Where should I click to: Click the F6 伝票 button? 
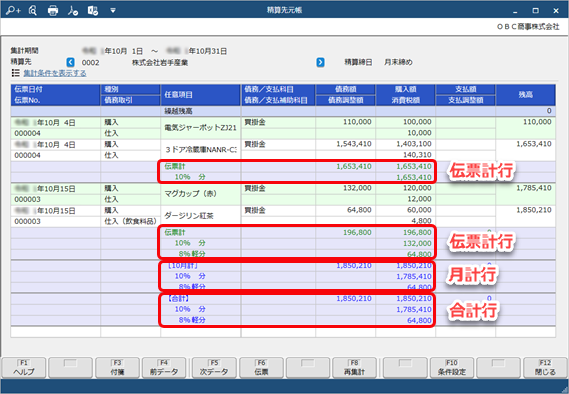(261, 368)
